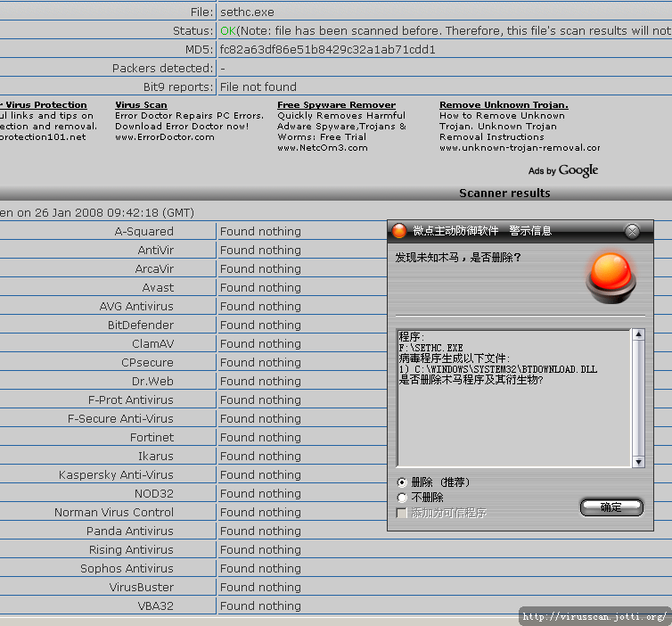Close the 微点主动防御软件 warning dialog
The image size is (672, 626).
tap(632, 231)
